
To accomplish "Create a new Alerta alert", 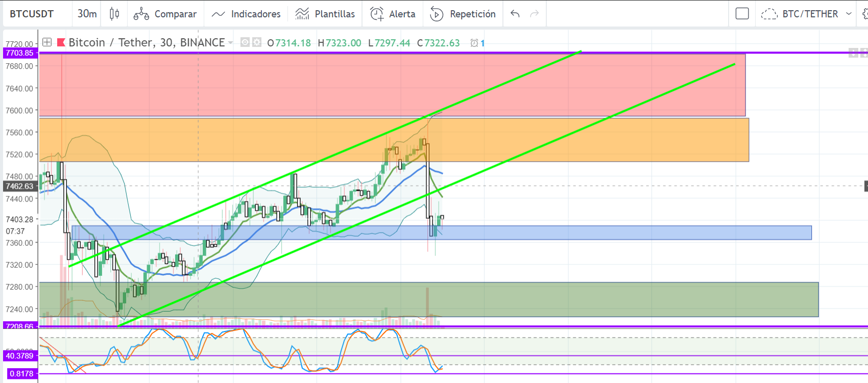I will (393, 14).
